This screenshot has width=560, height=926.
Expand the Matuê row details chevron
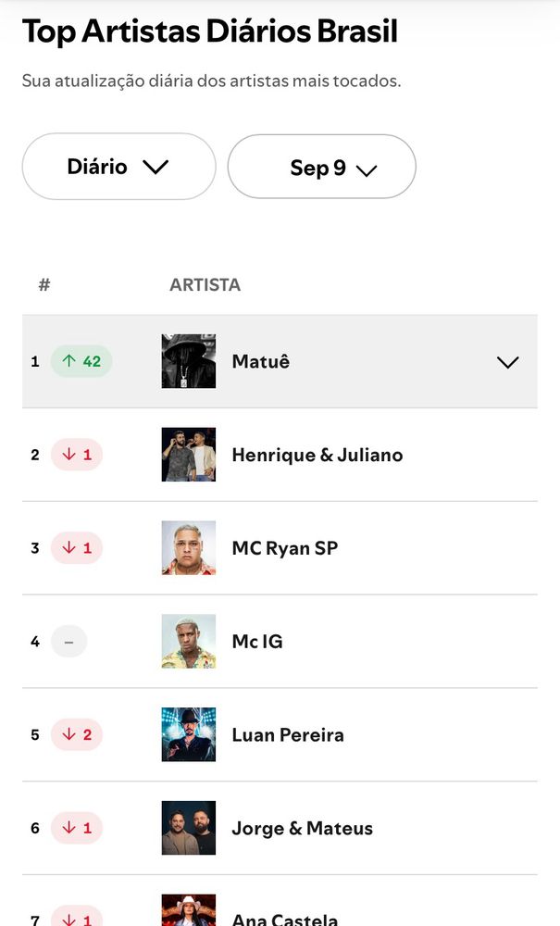click(x=507, y=362)
